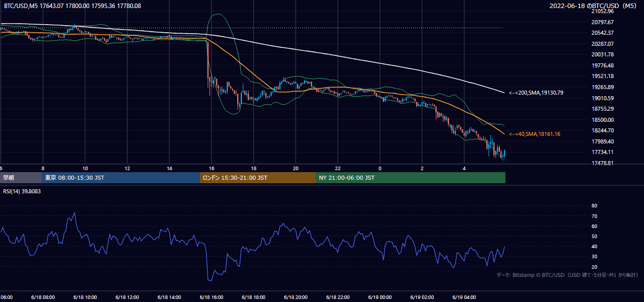The image size is (644, 302).
Task: Click RSI axis level 60
Action: (594, 226)
